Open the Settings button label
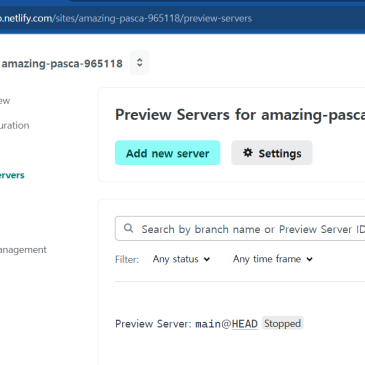Screen dimensions: 365x365 280,153
